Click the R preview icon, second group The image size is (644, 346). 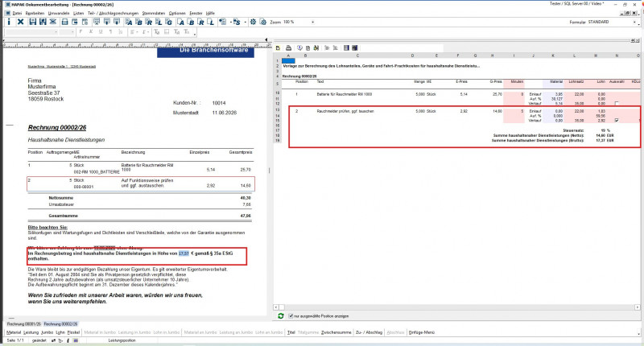(x=200, y=22)
